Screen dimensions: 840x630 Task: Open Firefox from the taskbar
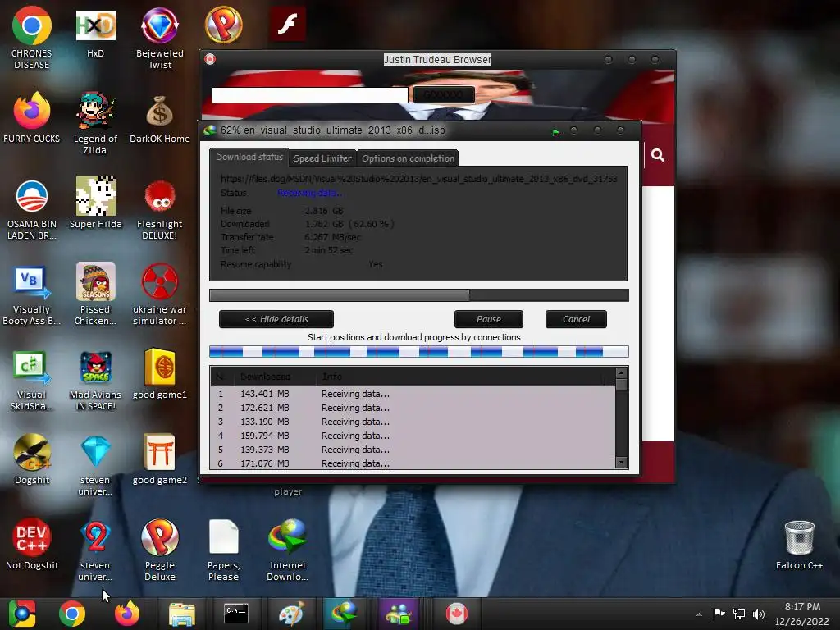point(127,614)
